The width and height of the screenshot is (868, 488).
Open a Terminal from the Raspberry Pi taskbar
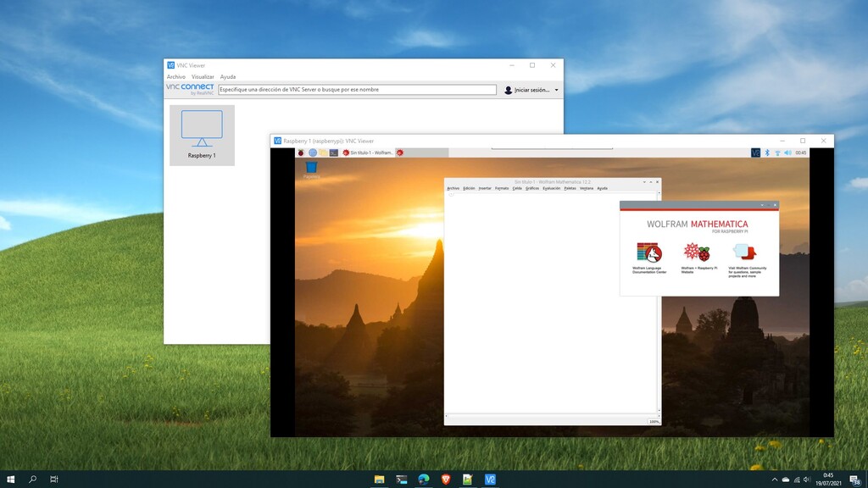[332, 152]
